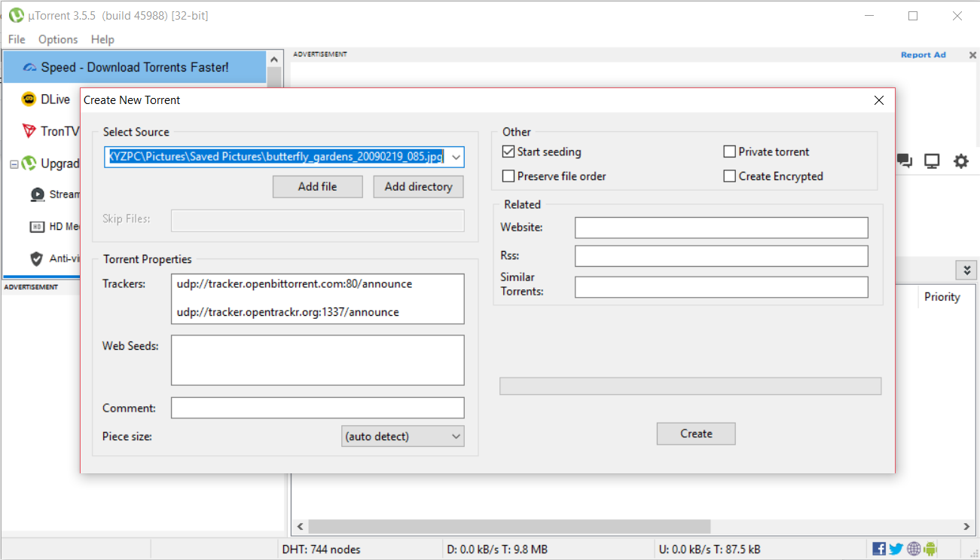Enable the Private torrent checkbox
980x560 pixels.
(x=729, y=151)
